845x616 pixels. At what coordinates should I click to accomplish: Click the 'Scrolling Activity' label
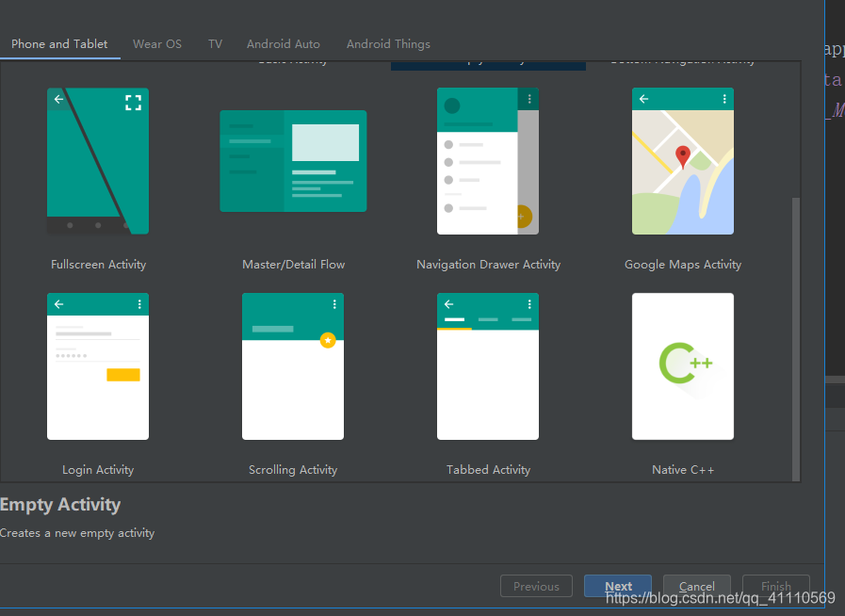tap(293, 470)
